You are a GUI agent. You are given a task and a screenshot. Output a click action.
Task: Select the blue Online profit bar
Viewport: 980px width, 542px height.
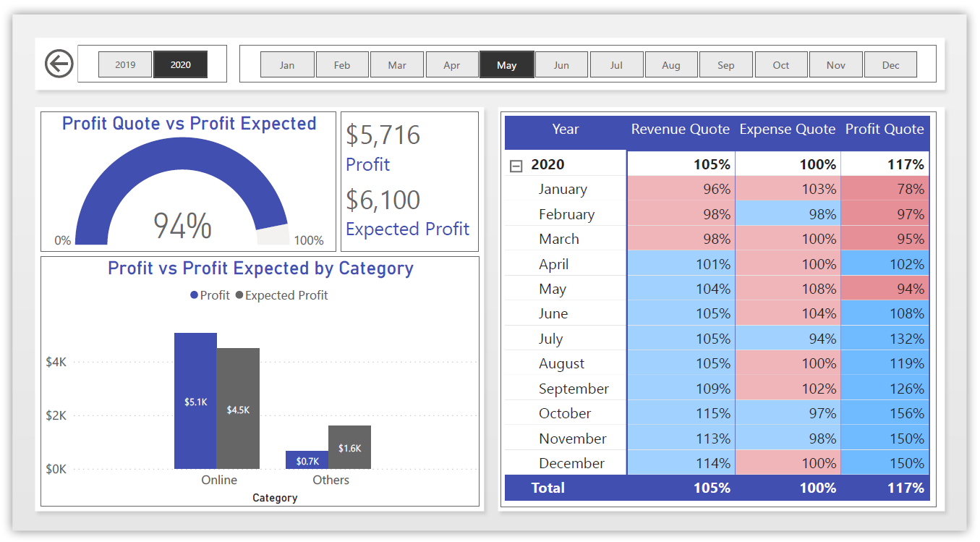[195, 398]
